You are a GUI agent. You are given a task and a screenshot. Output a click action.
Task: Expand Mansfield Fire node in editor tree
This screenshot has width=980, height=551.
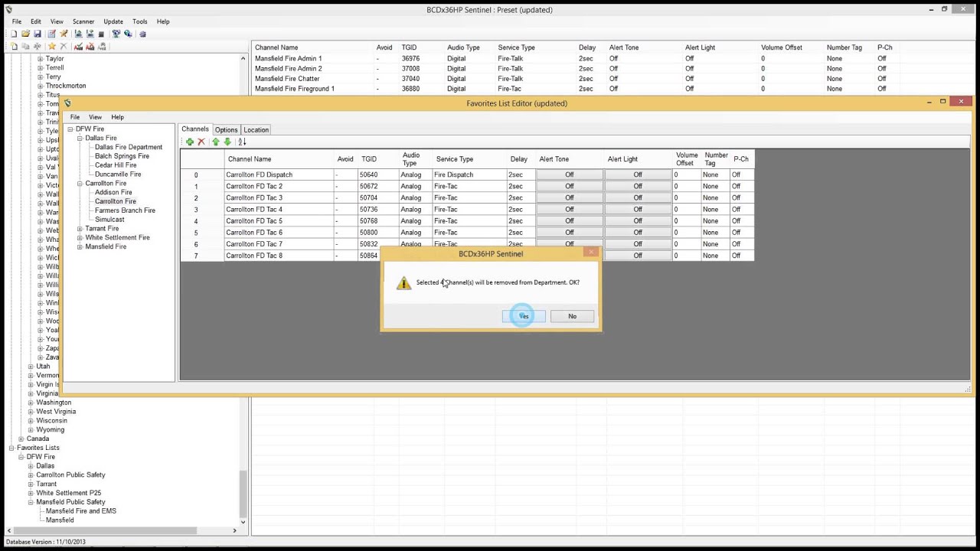[x=80, y=247]
